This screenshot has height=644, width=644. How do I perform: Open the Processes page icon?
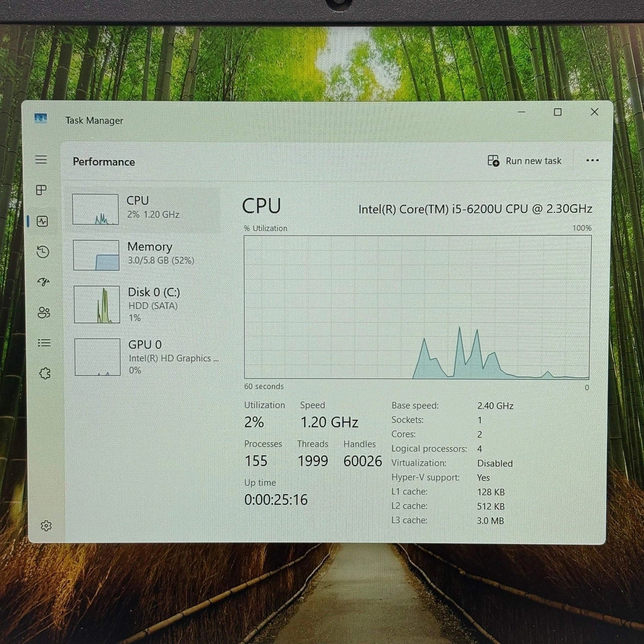41,190
